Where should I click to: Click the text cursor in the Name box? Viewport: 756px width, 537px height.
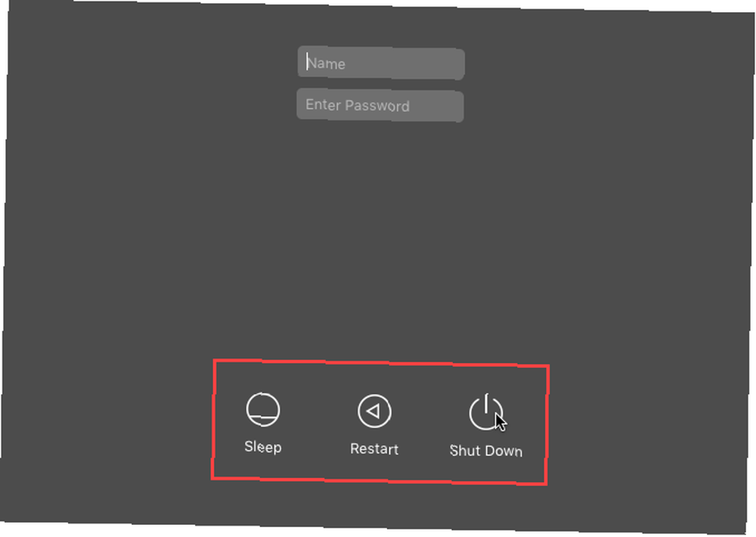coord(307,61)
